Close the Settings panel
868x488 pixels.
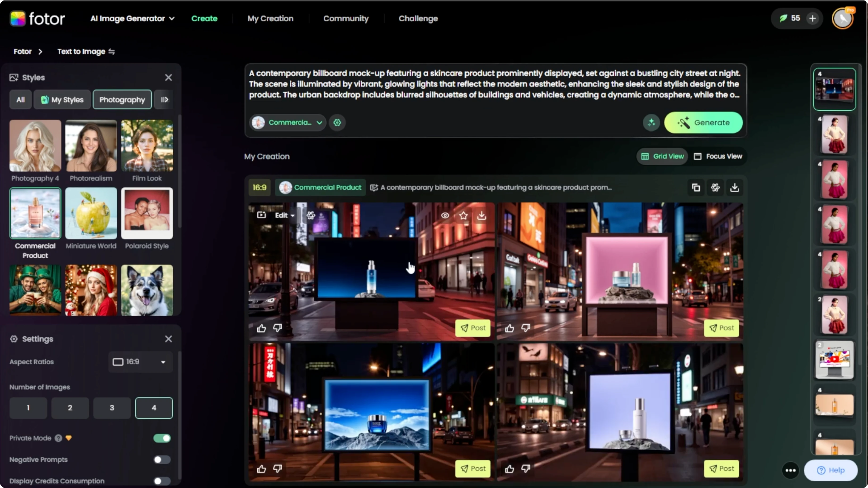click(168, 339)
